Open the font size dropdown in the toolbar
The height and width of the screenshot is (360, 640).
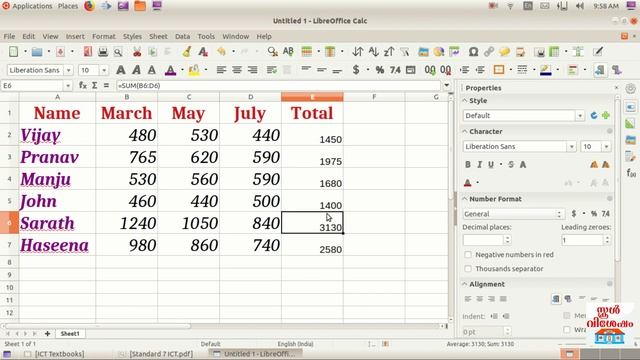tap(104, 70)
